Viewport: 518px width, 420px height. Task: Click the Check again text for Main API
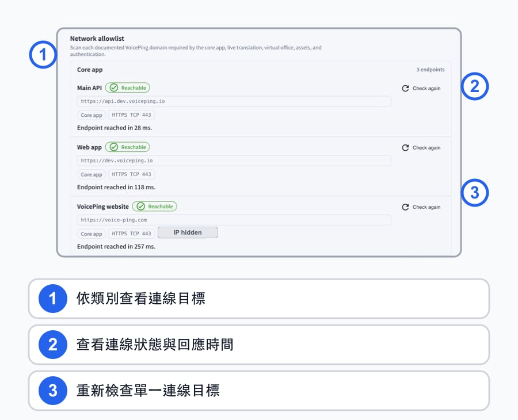click(426, 88)
